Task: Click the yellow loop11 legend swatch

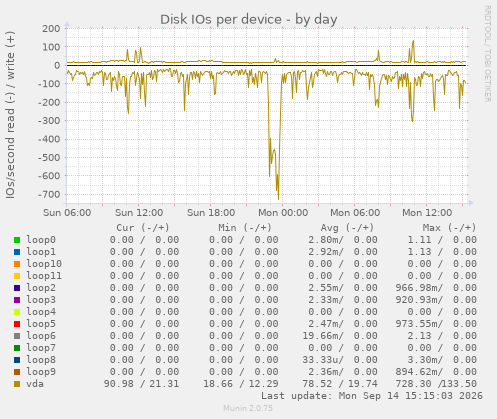Action: [x=17, y=276]
